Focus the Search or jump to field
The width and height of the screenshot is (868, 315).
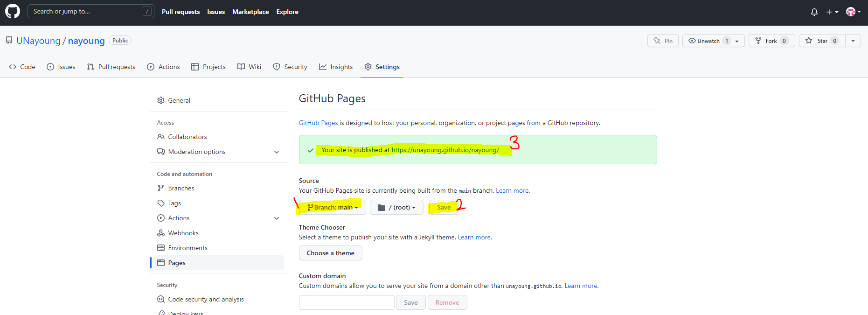[91, 11]
